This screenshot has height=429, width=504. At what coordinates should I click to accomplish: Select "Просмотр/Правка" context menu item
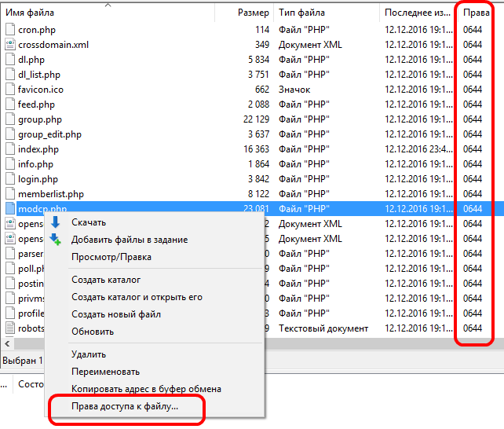111,257
